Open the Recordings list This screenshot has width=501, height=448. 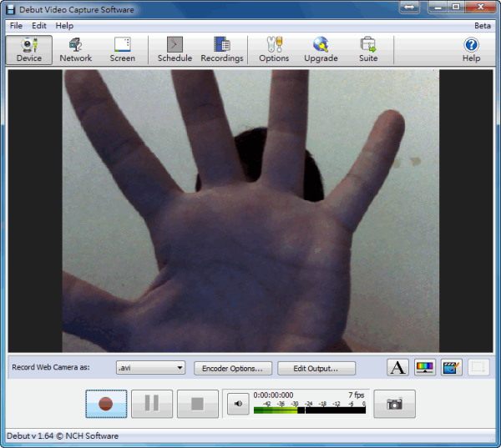(x=222, y=50)
